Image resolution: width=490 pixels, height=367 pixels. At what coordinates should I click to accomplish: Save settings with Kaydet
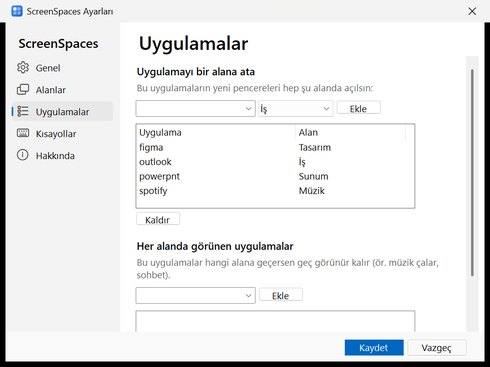pos(374,348)
